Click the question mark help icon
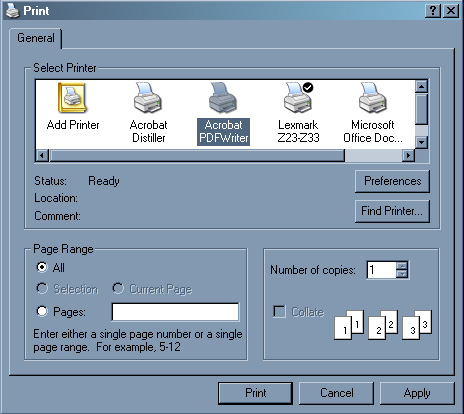This screenshot has width=464, height=414. pyautogui.click(x=433, y=11)
